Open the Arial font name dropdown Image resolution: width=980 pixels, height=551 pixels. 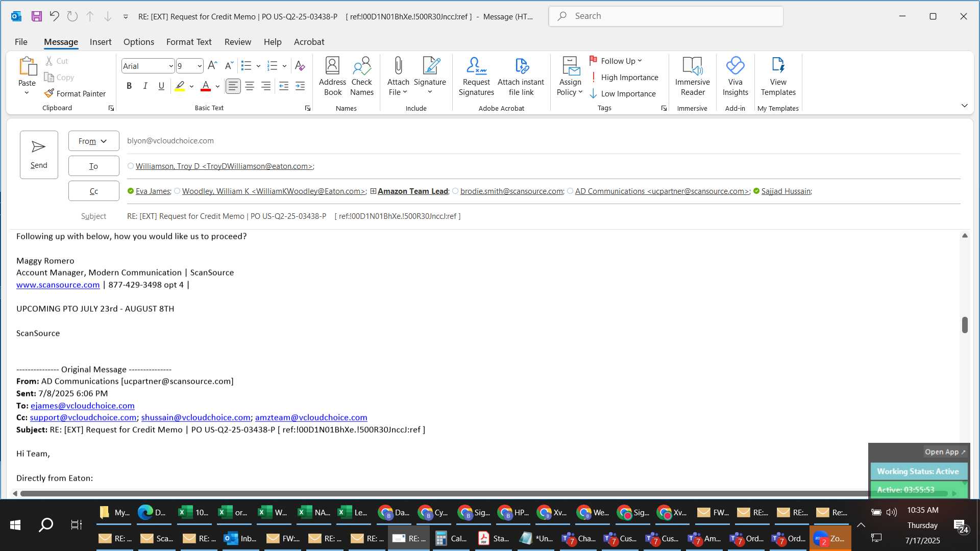[x=170, y=66]
